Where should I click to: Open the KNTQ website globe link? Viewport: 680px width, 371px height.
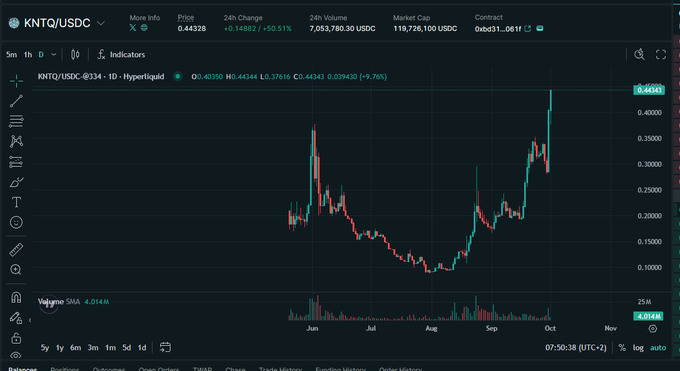point(144,28)
